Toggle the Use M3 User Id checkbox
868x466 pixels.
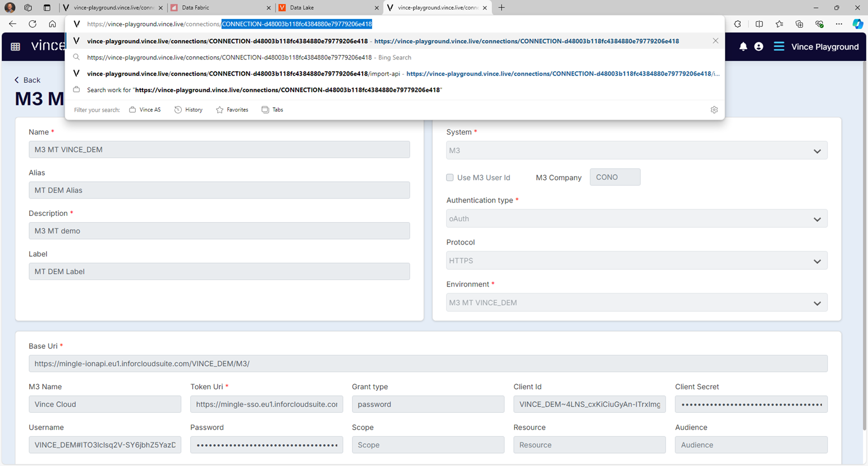450,177
